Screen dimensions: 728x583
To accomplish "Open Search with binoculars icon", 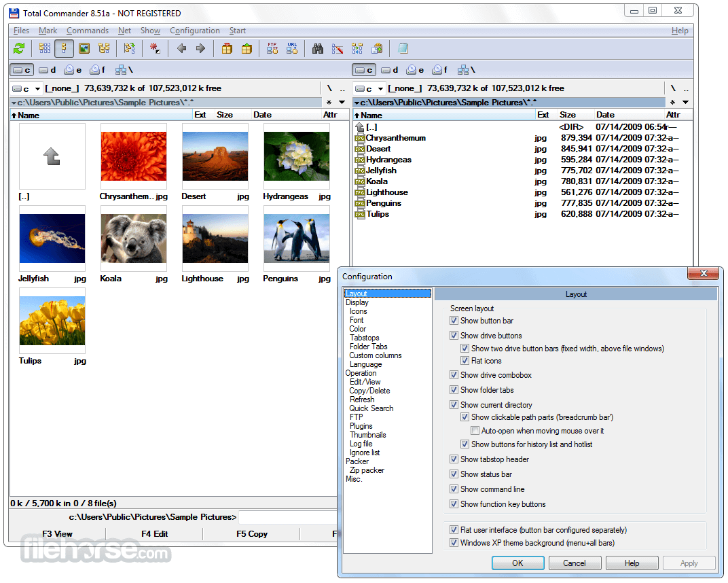I will (x=317, y=48).
